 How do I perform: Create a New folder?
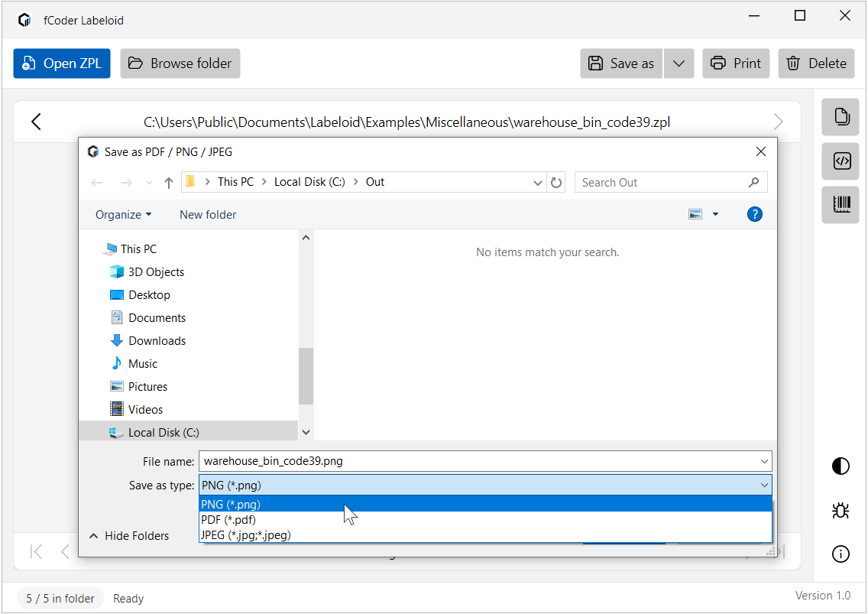point(208,214)
